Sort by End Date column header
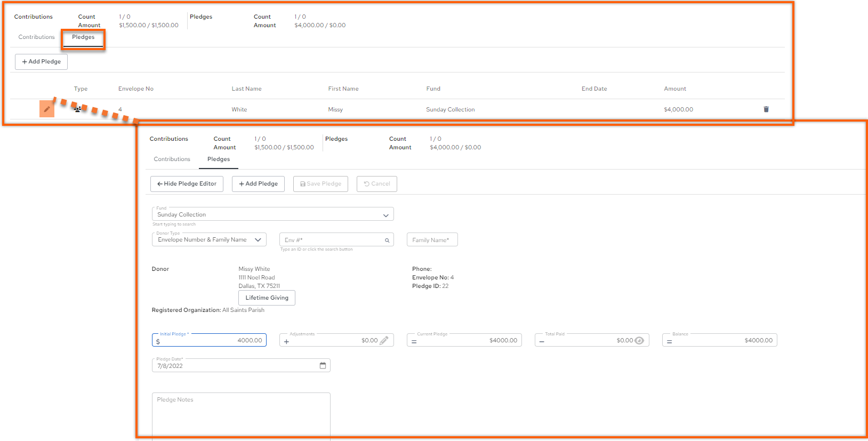Screen dimensions: 868x441 [594, 89]
